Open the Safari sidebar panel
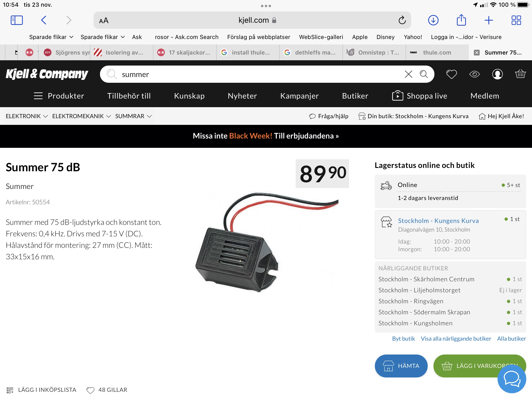532x399 pixels. tap(17, 20)
